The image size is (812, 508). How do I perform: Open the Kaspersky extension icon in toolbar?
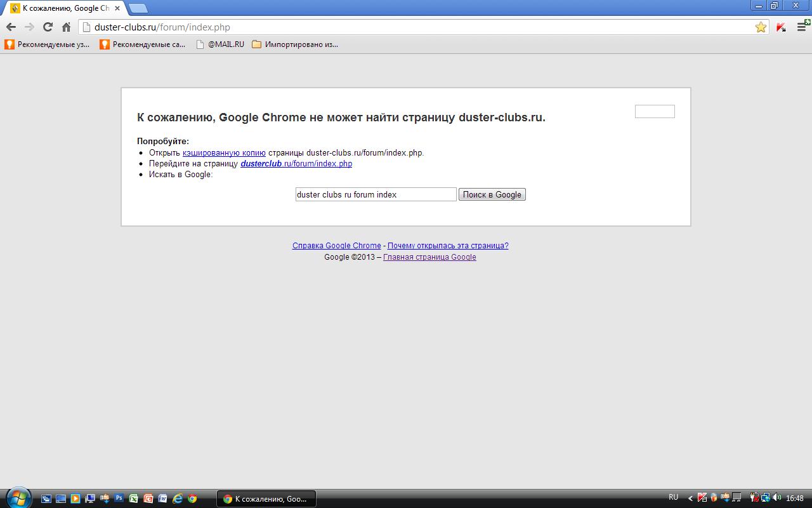pos(781,27)
